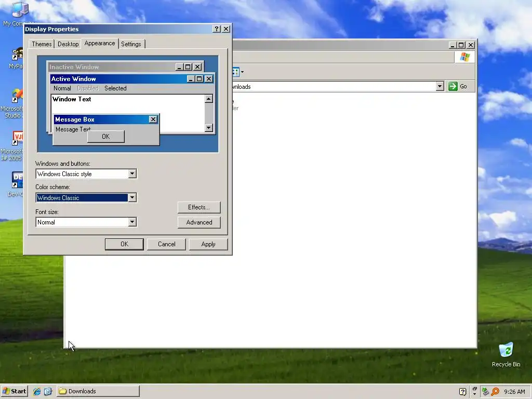Switch to the Themes tab

point(42,44)
